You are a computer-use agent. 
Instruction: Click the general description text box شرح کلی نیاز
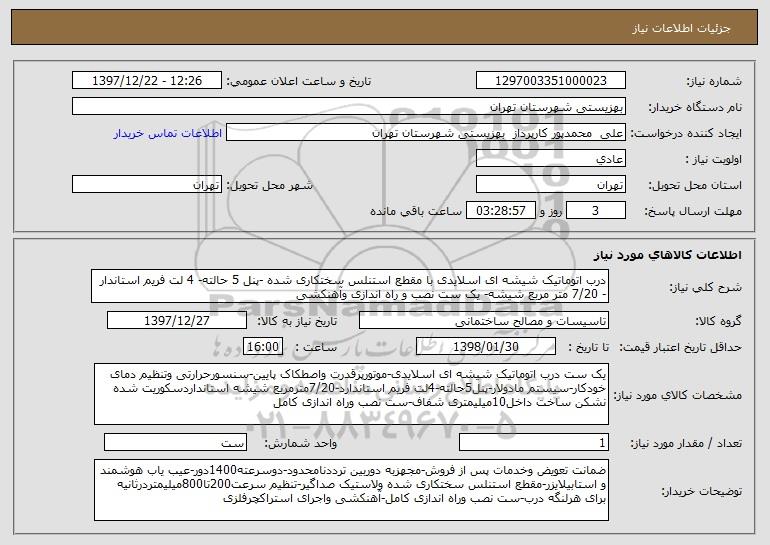[x=350, y=286]
